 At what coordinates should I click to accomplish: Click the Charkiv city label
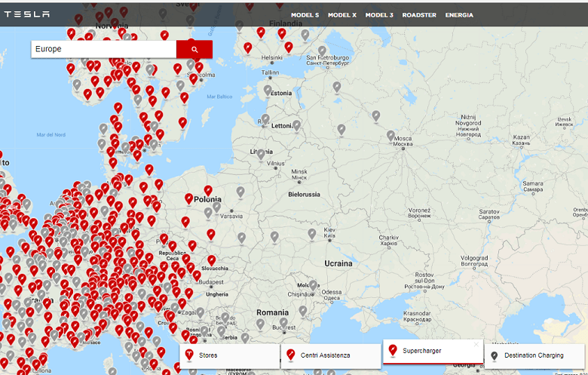tap(388, 240)
